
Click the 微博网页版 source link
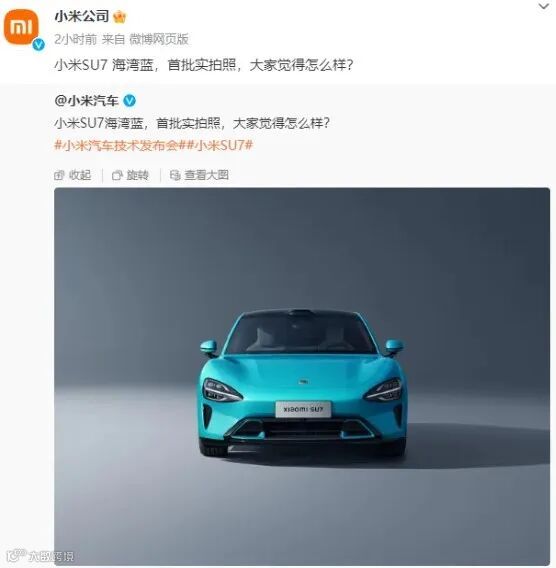click(x=159, y=39)
